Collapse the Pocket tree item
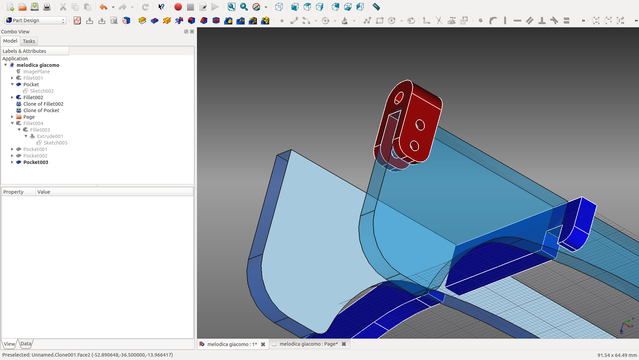 (12, 84)
